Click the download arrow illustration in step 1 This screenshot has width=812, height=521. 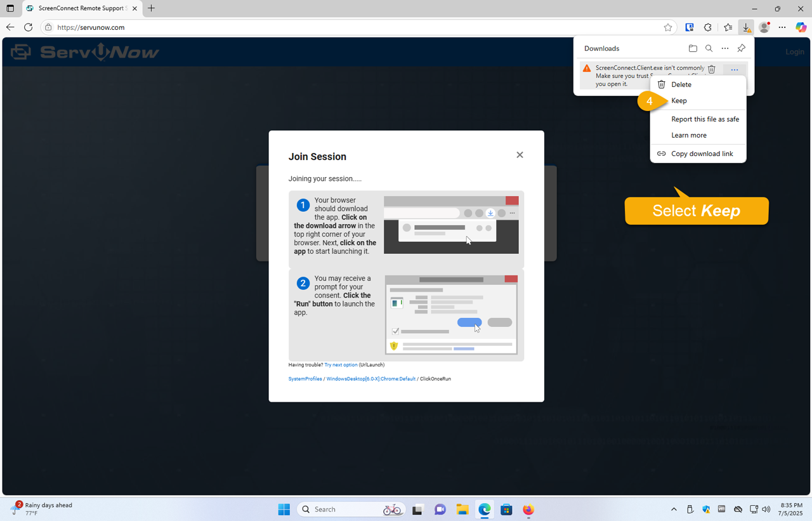[x=490, y=213]
